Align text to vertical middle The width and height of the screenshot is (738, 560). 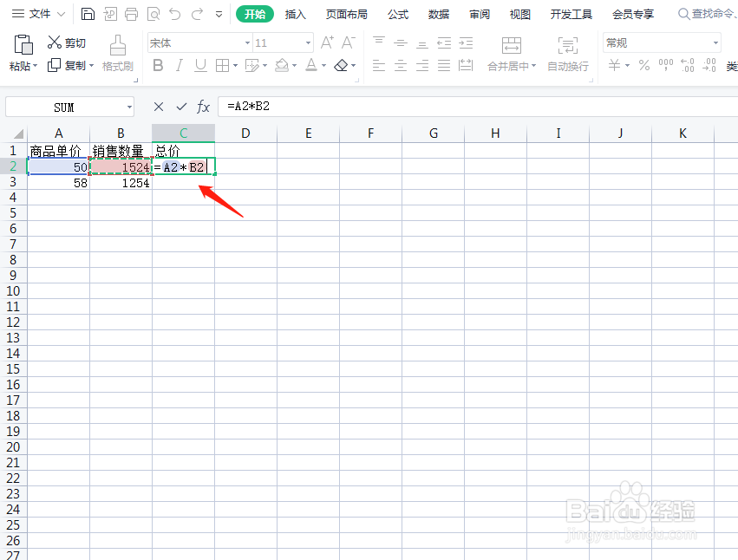401,43
